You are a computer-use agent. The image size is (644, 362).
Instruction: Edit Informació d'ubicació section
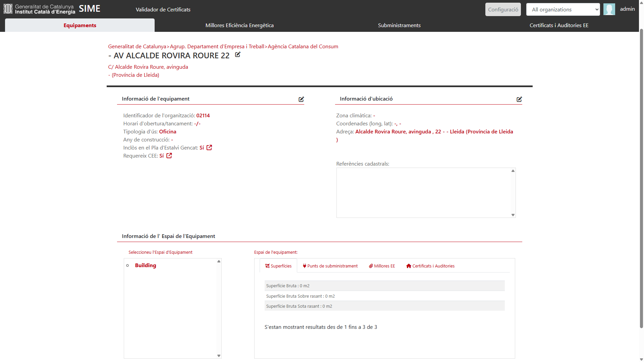(519, 99)
